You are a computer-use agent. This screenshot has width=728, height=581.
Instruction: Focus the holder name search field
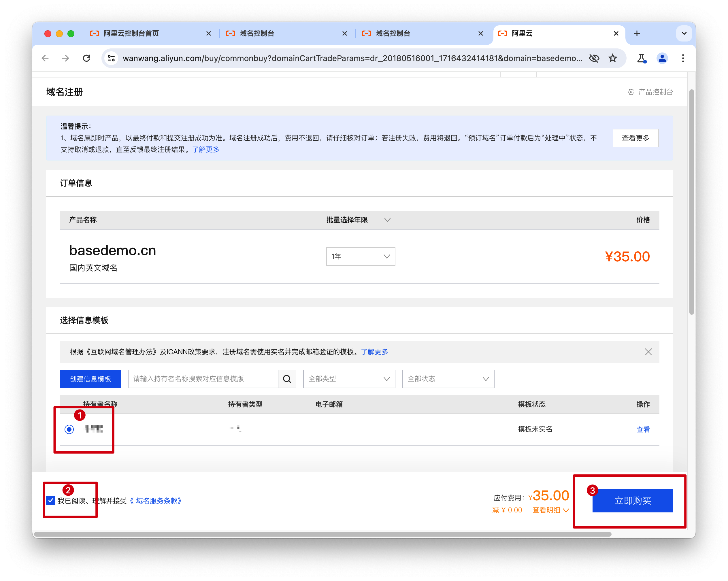coord(203,379)
